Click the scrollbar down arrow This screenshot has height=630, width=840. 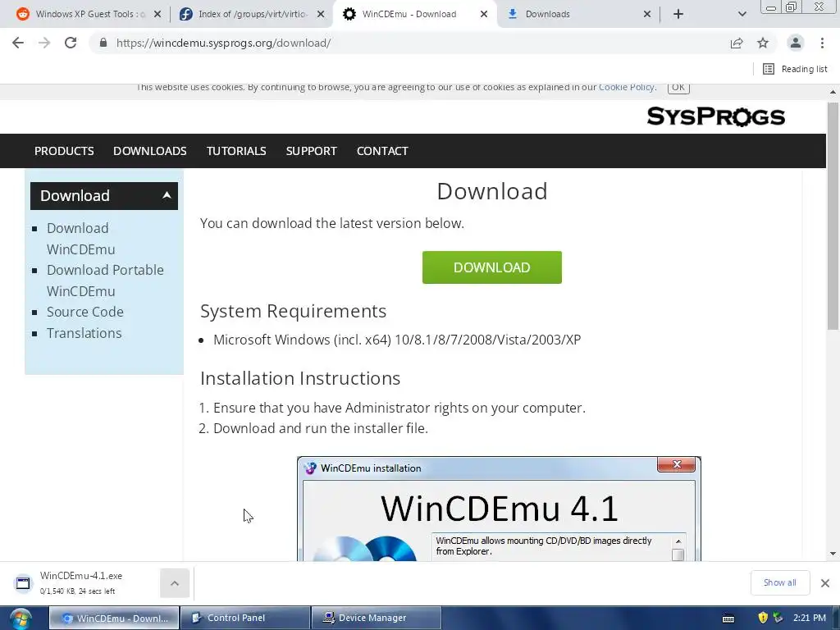point(833,554)
